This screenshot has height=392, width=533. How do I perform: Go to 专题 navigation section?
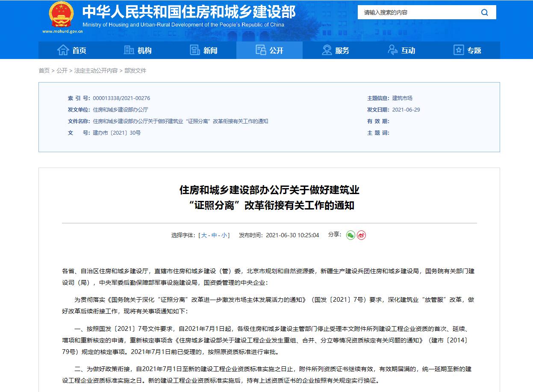pyautogui.click(x=474, y=50)
